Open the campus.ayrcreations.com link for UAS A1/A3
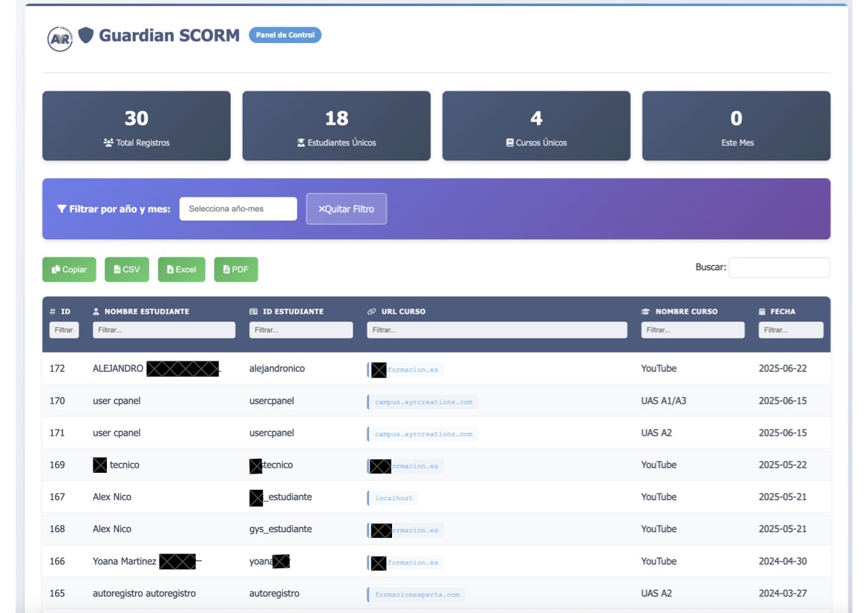 [x=423, y=402]
